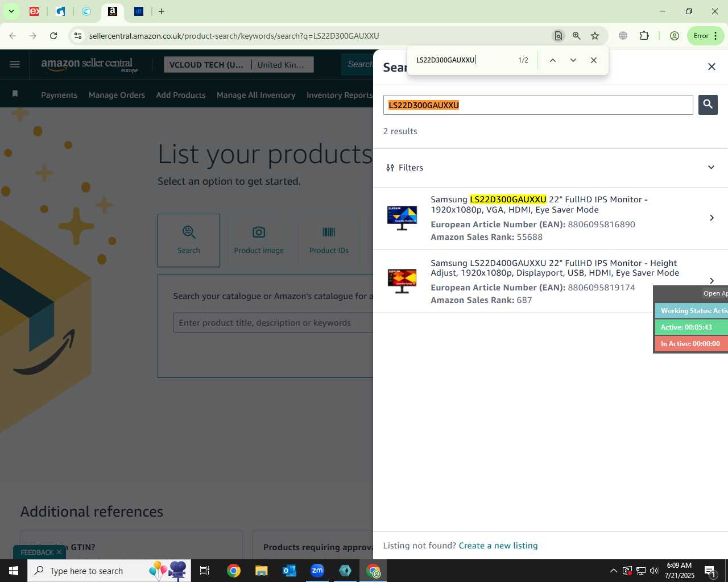Close the search results side panel
The height and width of the screenshot is (582, 728).
[x=712, y=66]
